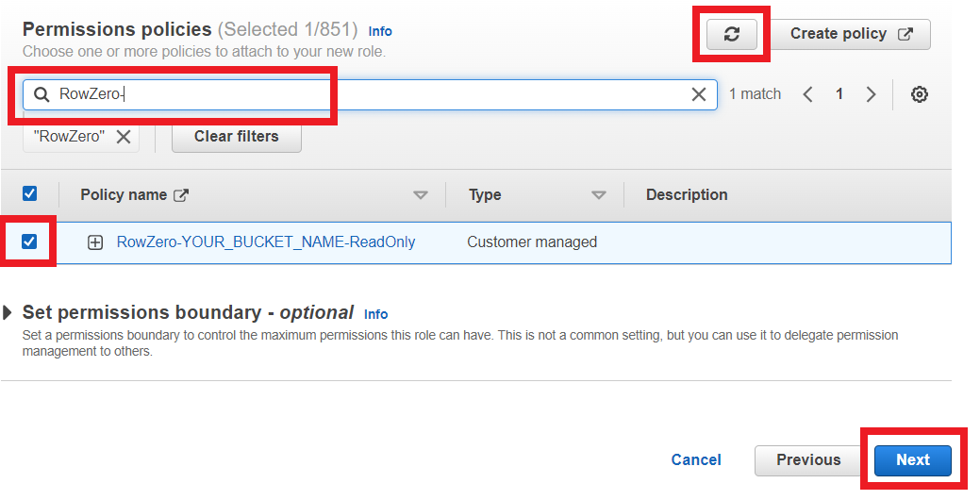Viewport: 980px width, 500px height.
Task: Open the RowZero-YOUR_BUCKET_NAME-ReadOnly policy link
Action: coord(266,242)
